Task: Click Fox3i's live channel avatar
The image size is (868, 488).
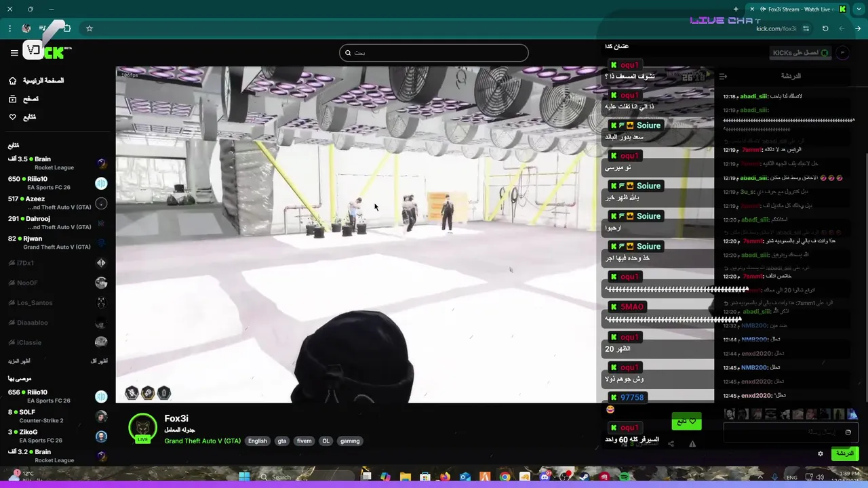Action: [142, 428]
